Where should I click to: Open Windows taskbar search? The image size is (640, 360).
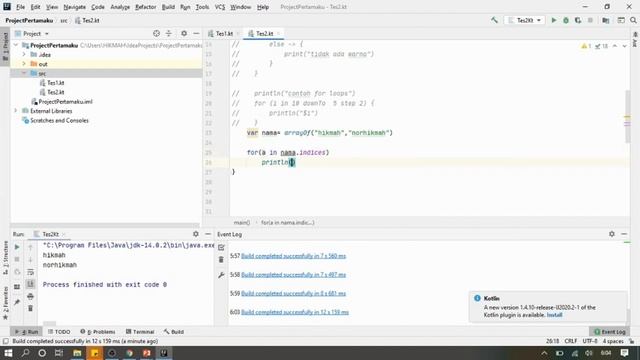[25, 353]
